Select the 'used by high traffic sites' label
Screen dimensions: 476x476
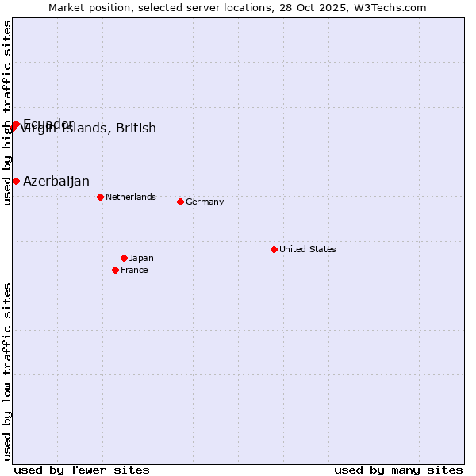[x=7, y=113]
